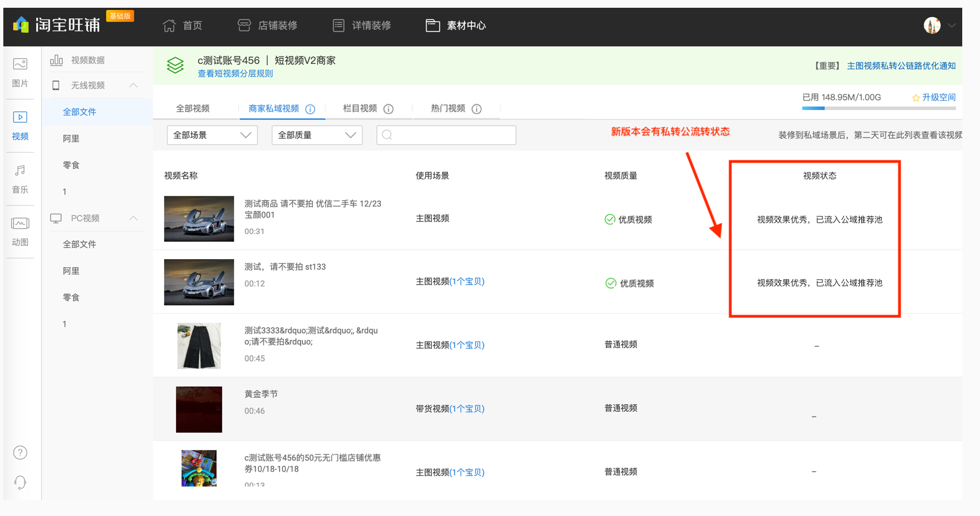This screenshot has height=516, width=980.
Task: Click the 使用场景 column header
Action: coord(432,176)
